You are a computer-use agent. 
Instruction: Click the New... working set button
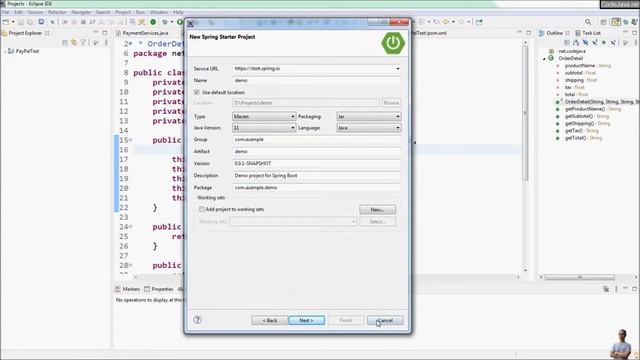click(x=378, y=209)
